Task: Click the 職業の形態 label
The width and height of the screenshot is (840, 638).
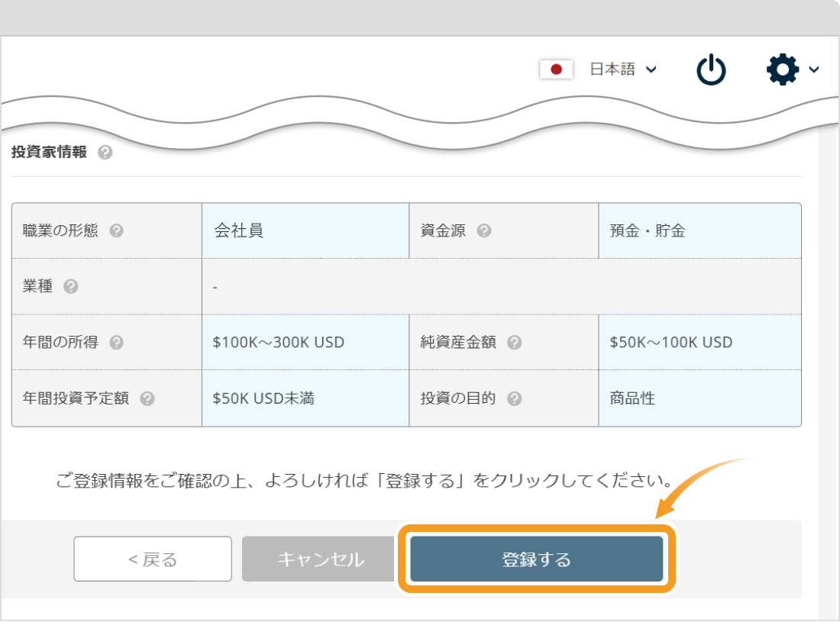Action: point(60,230)
